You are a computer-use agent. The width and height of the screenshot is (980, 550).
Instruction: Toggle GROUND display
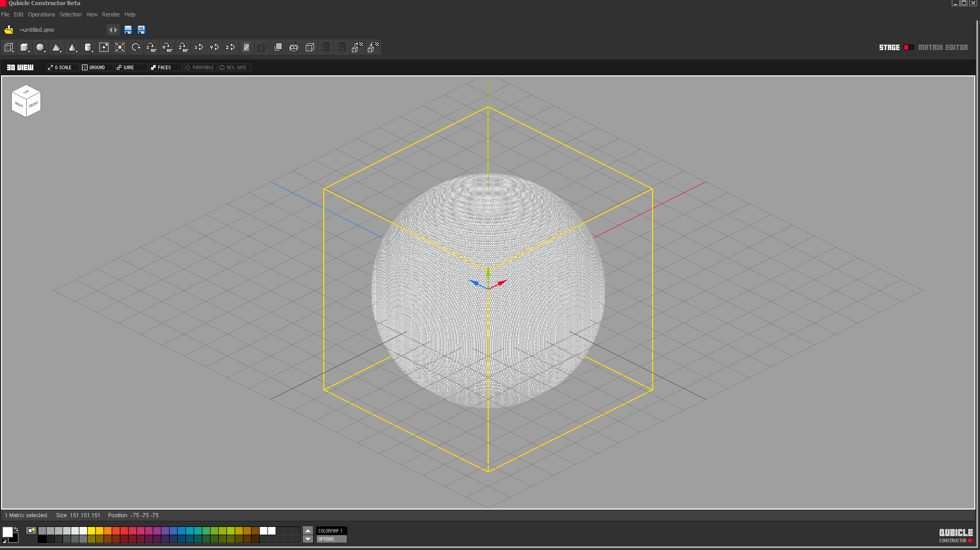tap(97, 68)
